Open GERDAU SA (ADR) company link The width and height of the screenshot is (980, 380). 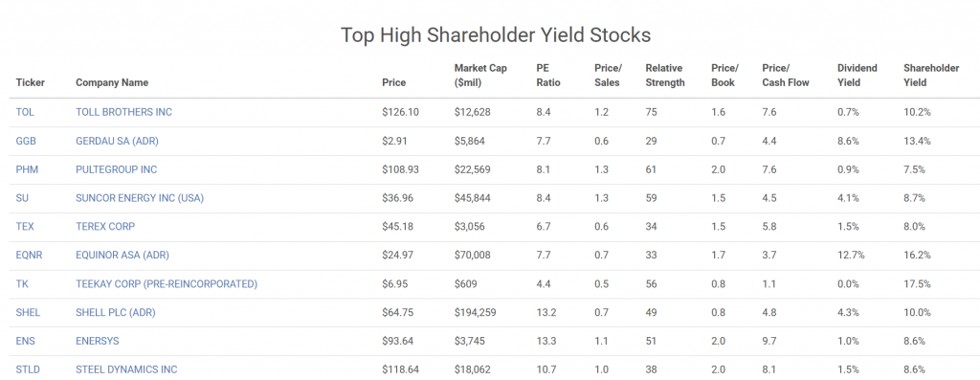[x=117, y=142]
